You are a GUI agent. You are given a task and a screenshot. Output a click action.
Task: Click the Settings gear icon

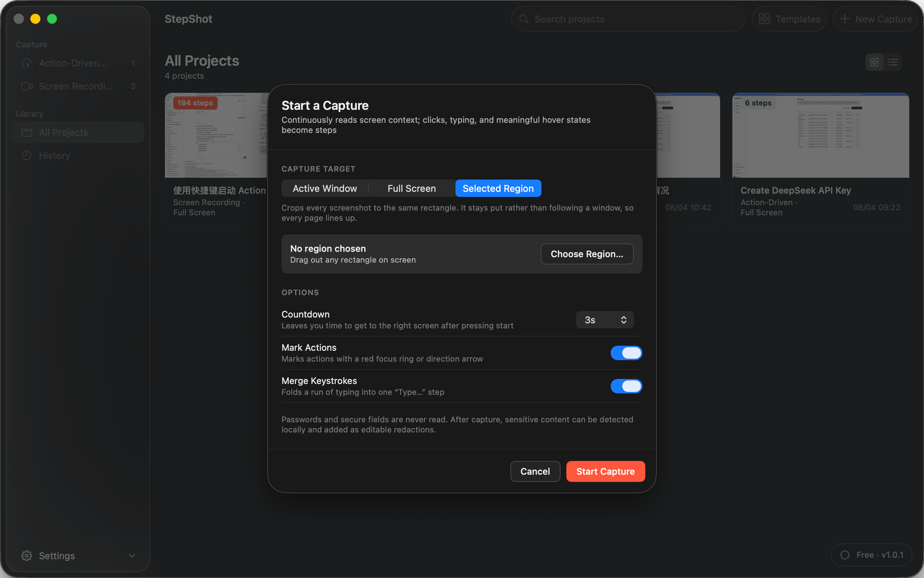tap(27, 556)
